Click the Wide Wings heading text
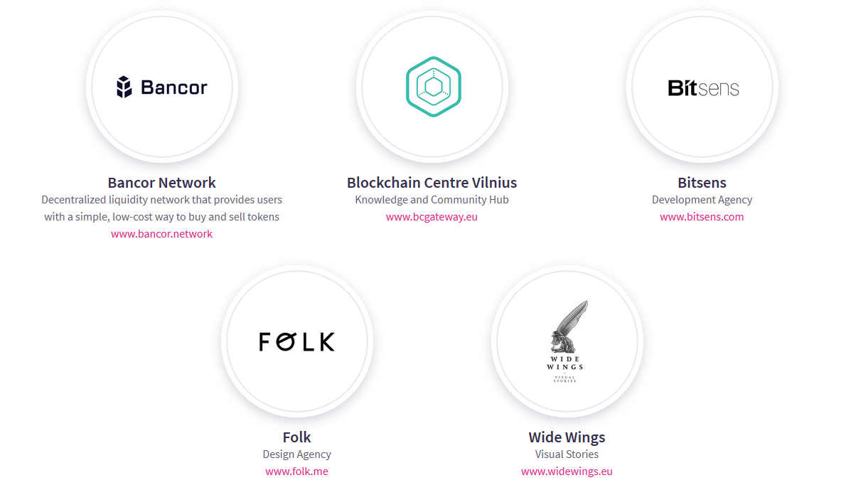 (x=567, y=437)
